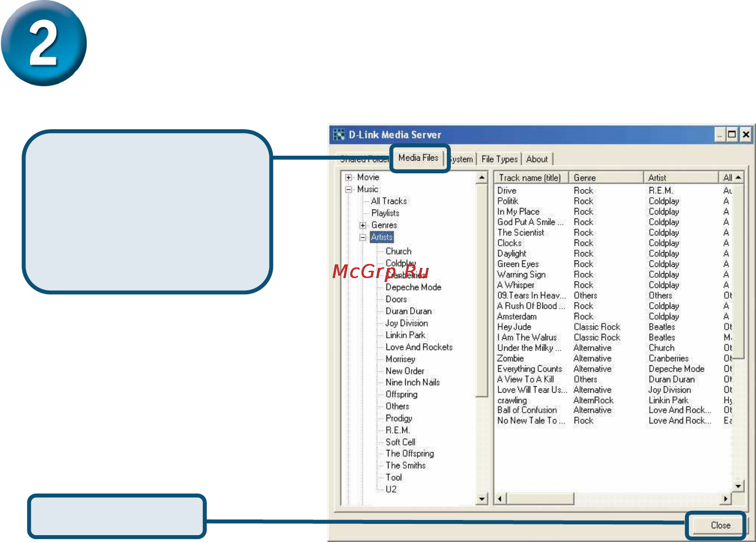Screen dimensions: 756x542
Task: Select artist Depeche Mode in tree
Action: 414,287
